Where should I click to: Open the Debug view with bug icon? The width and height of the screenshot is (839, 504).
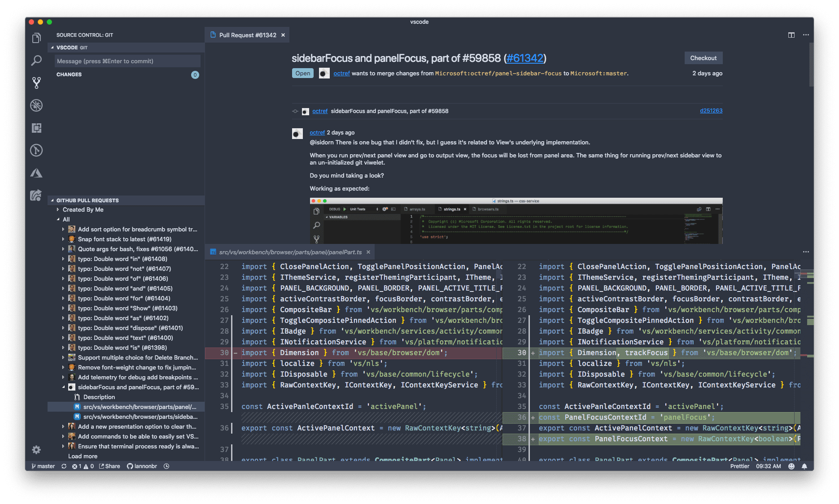36,105
